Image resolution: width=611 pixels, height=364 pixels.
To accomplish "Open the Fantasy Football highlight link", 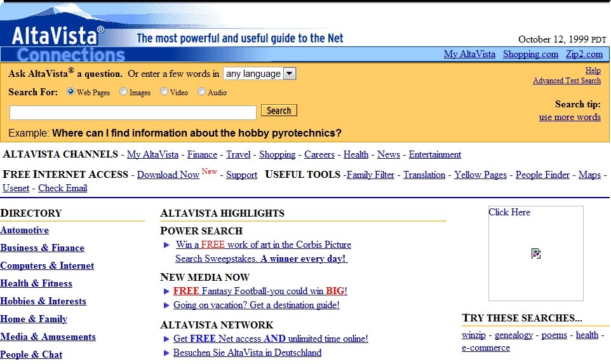I will pyautogui.click(x=260, y=291).
